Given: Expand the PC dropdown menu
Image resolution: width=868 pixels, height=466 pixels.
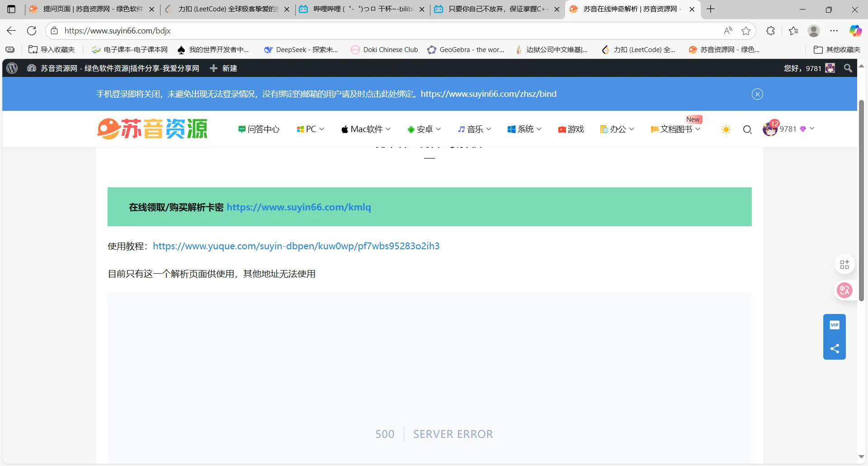Looking at the screenshot, I should coord(311,129).
